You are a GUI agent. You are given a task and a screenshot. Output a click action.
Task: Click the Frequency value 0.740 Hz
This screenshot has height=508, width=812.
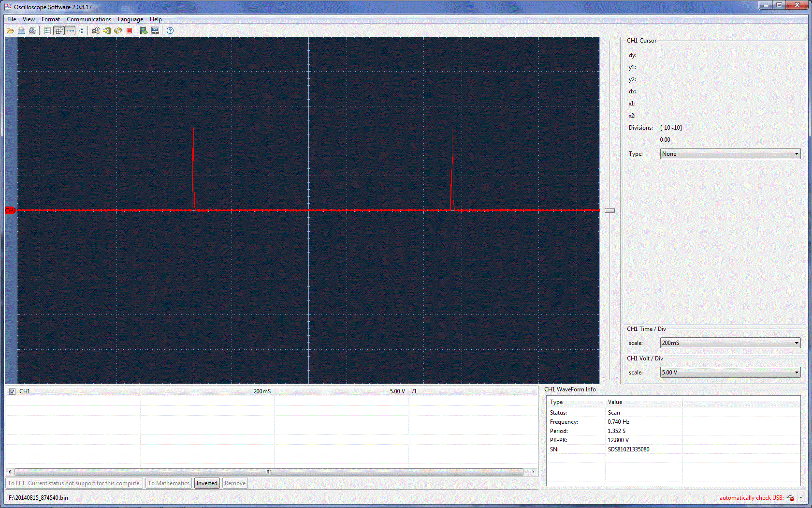tap(618, 422)
